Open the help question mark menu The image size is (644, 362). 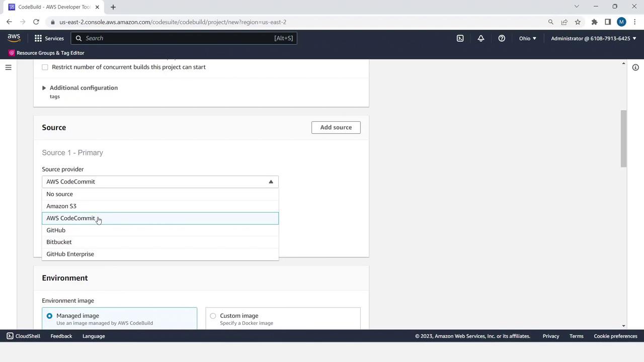[x=502, y=38]
